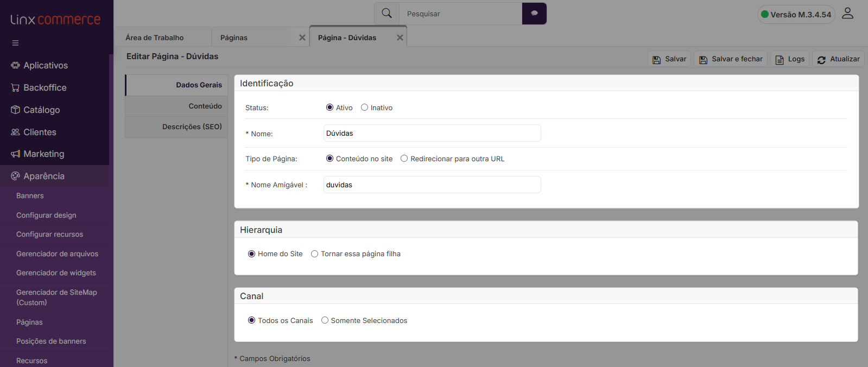
Task: Focus the Pesquisar search field
Action: point(461,14)
